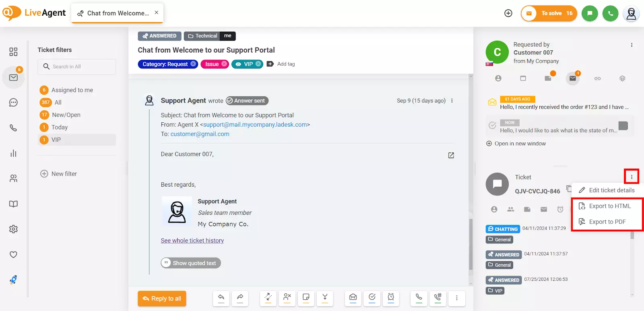Open customer link icon tab
644x311 pixels.
[598, 78]
